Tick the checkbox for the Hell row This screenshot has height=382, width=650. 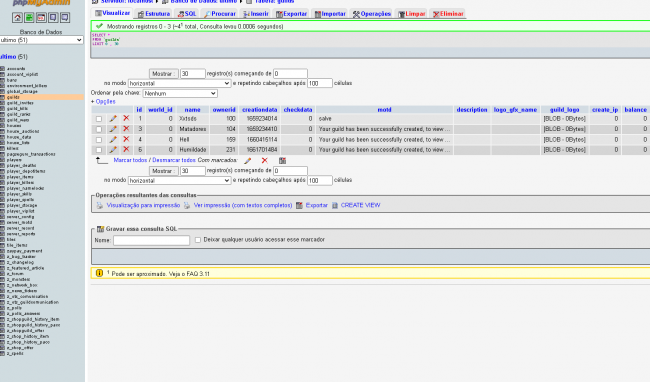coord(99,140)
